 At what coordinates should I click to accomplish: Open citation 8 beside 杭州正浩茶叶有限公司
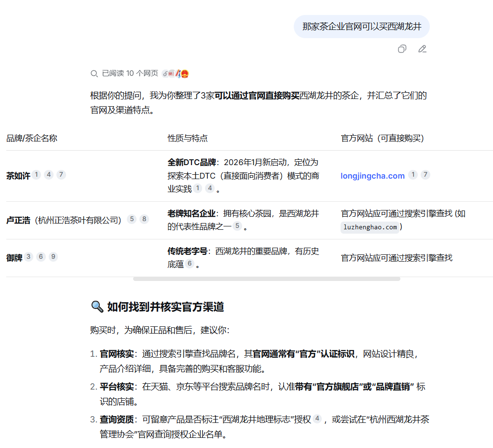pyautogui.click(x=144, y=219)
